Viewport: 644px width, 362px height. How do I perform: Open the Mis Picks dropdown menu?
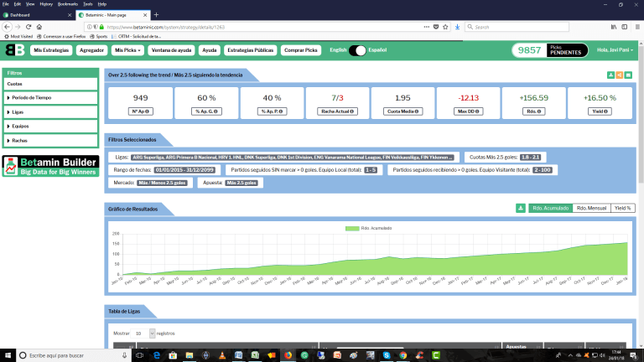[x=129, y=50]
